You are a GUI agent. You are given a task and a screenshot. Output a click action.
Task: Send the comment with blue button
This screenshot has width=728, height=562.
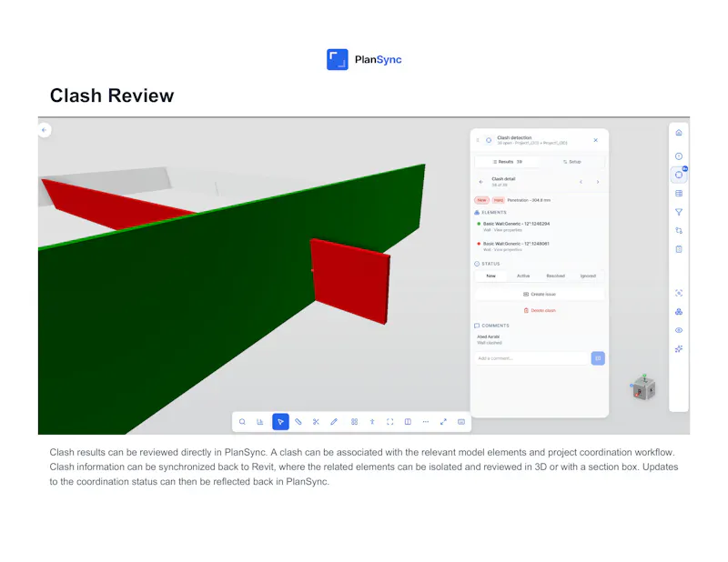coord(598,358)
